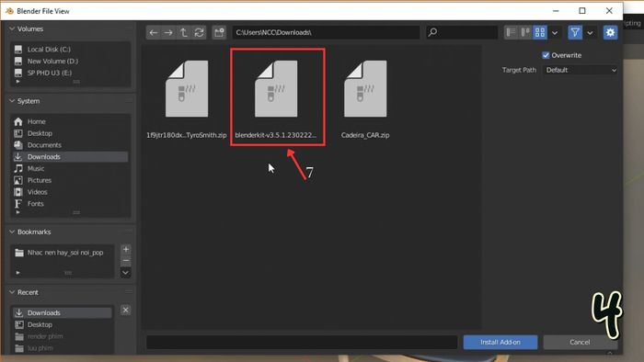Go back to the previous folder

coord(154,32)
